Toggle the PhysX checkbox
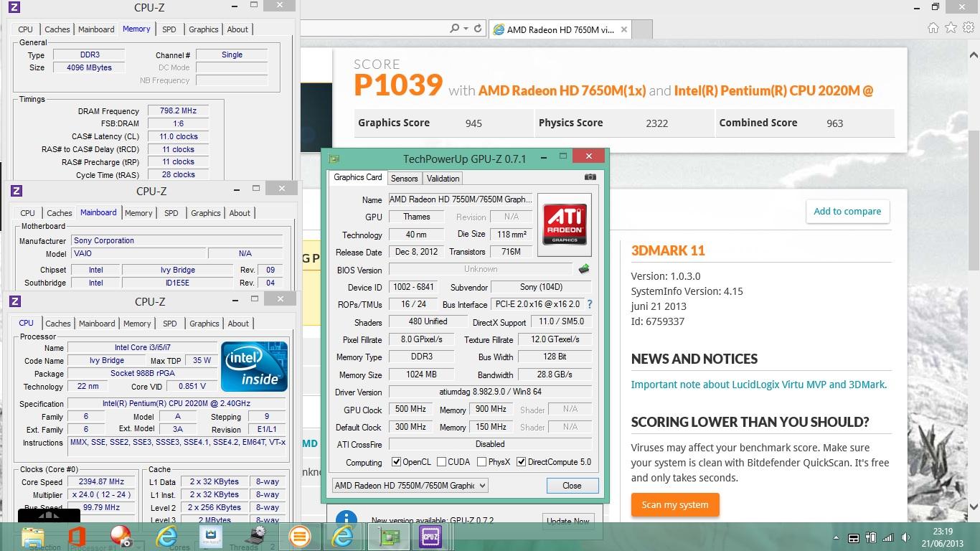980x551 pixels. coord(481,462)
